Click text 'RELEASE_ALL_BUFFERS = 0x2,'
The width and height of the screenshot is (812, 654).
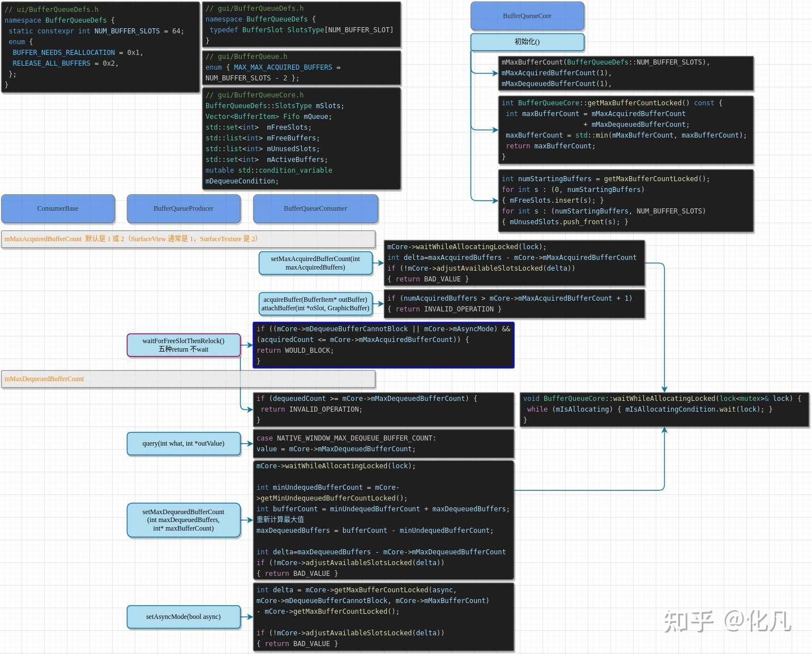66,63
